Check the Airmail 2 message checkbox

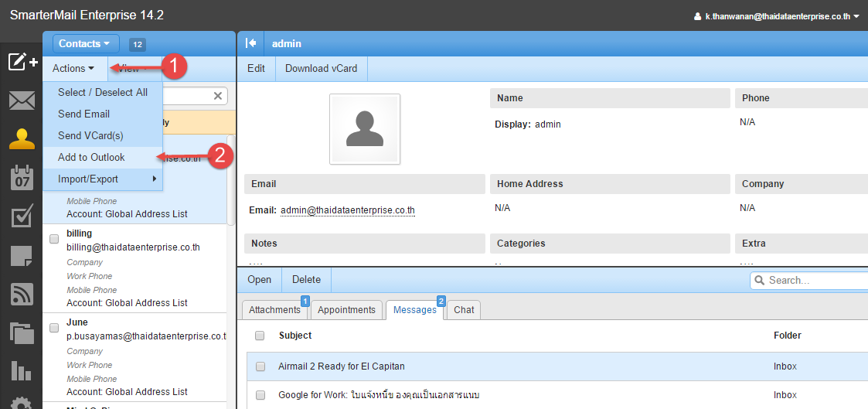coord(260,366)
